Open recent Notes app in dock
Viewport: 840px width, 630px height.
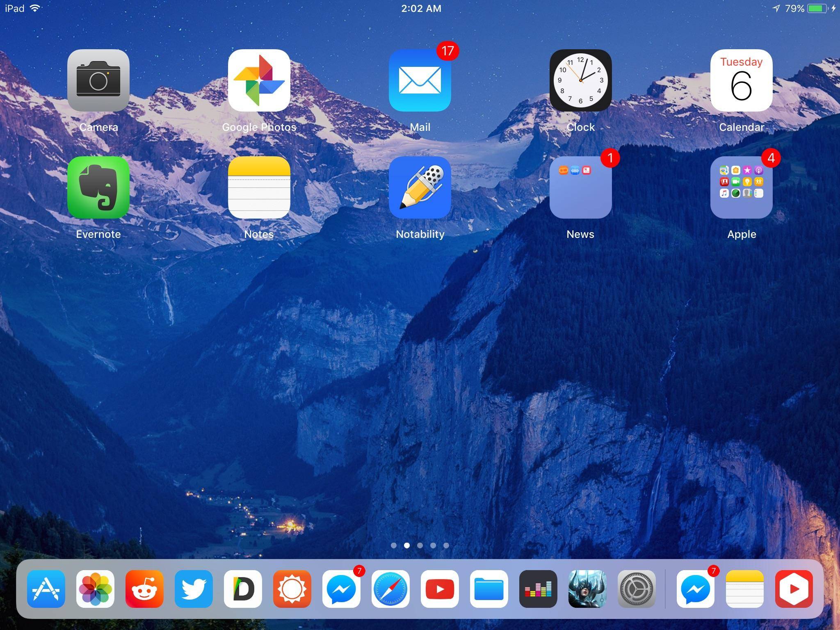click(745, 589)
